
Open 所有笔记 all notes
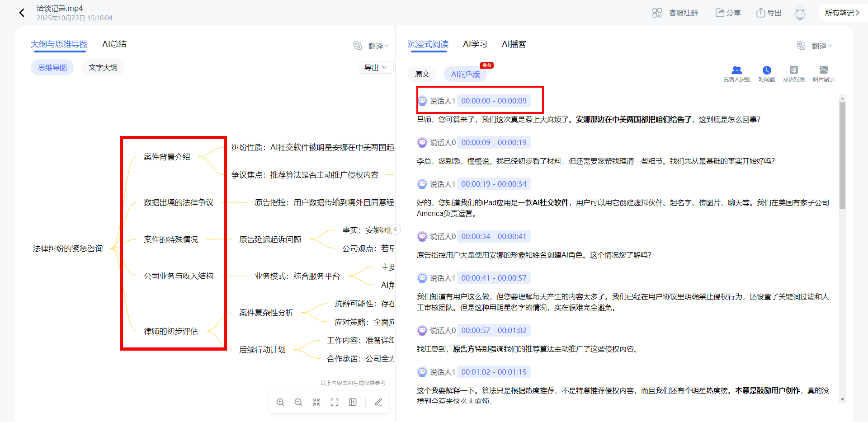(x=842, y=13)
